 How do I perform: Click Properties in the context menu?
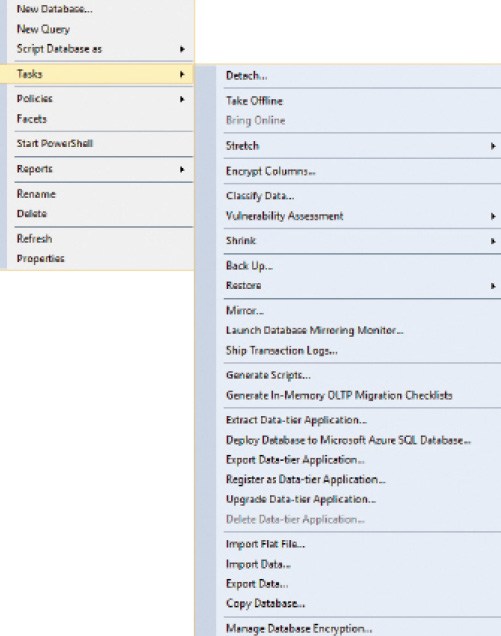[x=40, y=258]
